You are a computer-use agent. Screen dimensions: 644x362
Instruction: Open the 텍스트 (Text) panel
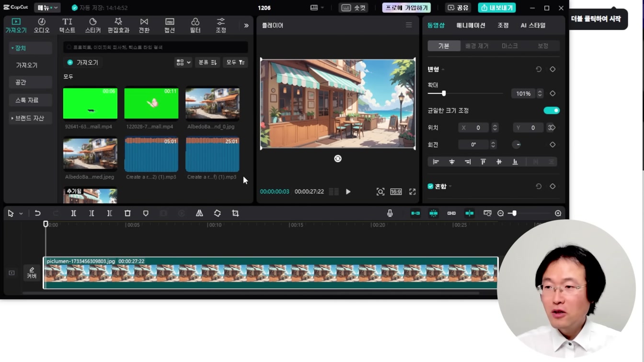pyautogui.click(x=67, y=25)
